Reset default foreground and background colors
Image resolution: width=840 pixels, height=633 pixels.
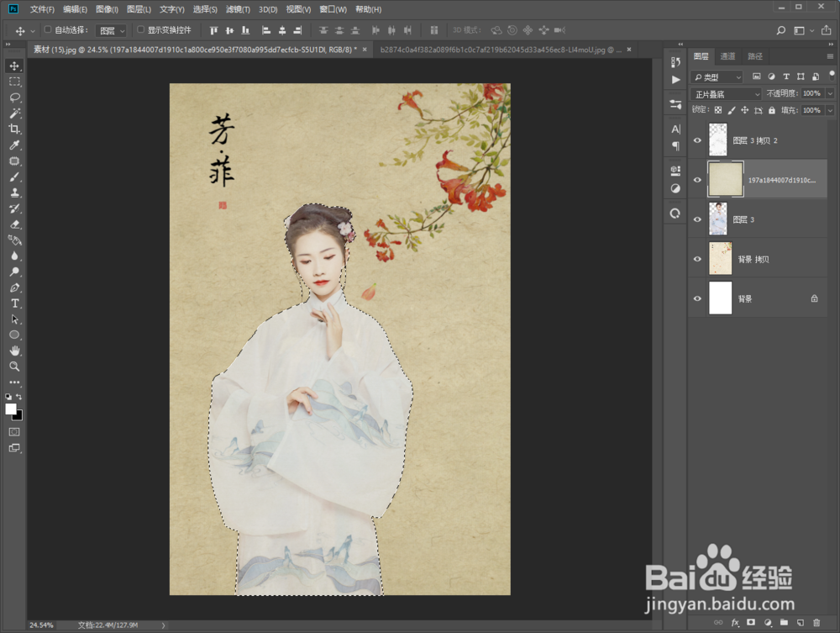click(8, 397)
